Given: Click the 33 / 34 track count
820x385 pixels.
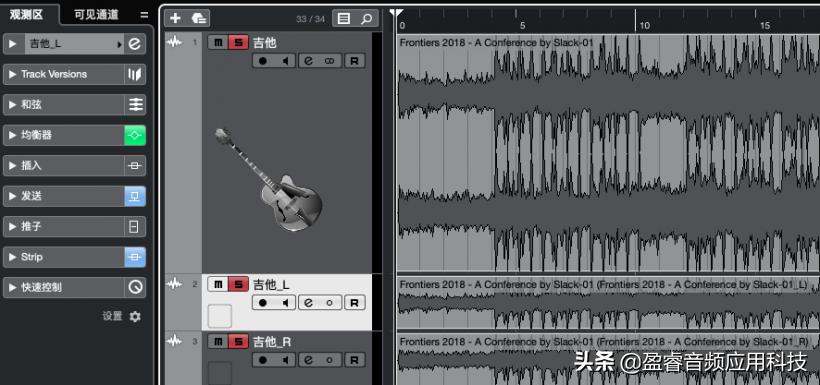Looking at the screenshot, I should click(x=310, y=19).
